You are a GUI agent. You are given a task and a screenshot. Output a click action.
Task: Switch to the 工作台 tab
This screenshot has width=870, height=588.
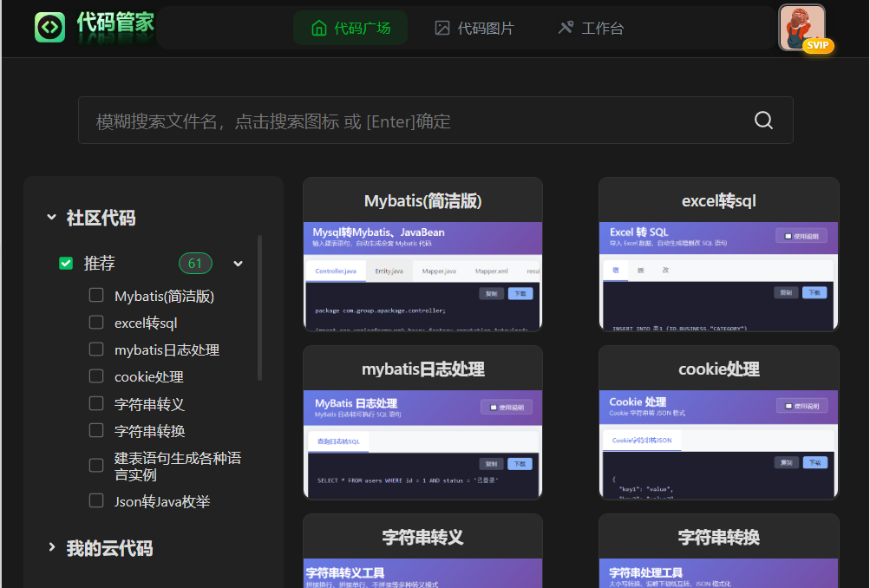click(591, 28)
